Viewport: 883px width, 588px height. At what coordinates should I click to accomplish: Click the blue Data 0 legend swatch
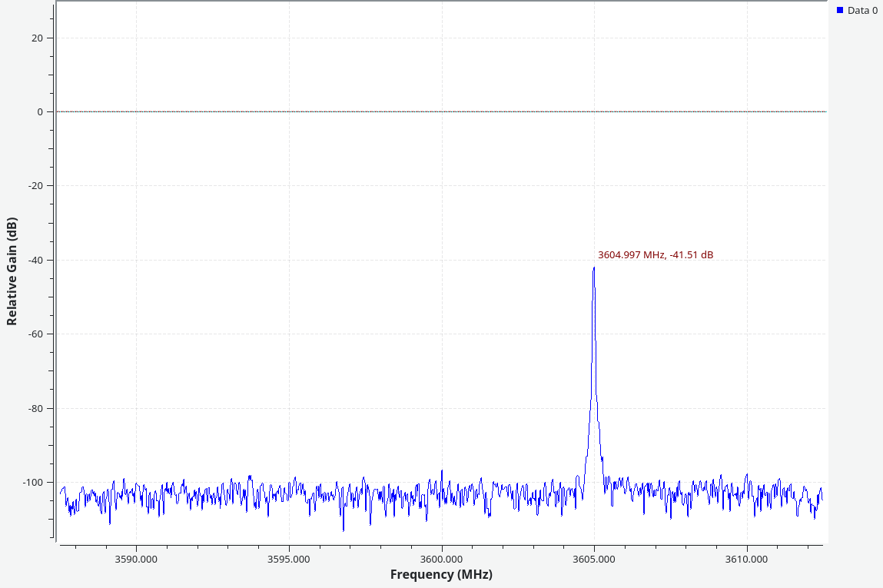click(x=840, y=10)
